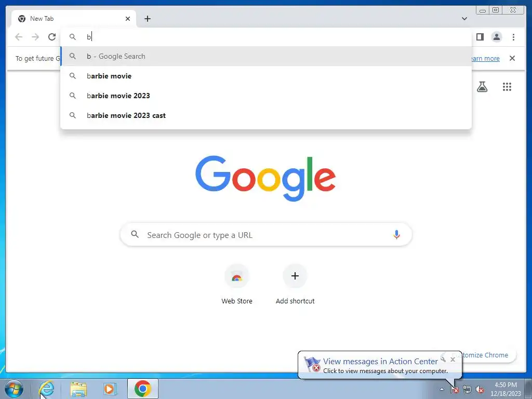Image resolution: width=532 pixels, height=399 pixels.
Task: Click the browser forward arrow
Action: click(x=35, y=37)
